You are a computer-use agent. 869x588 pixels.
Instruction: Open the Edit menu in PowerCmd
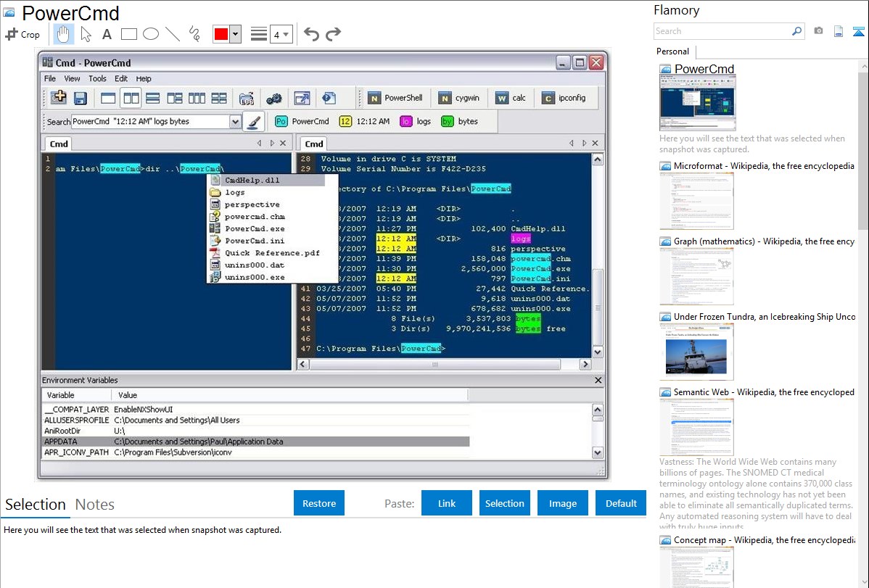click(121, 79)
